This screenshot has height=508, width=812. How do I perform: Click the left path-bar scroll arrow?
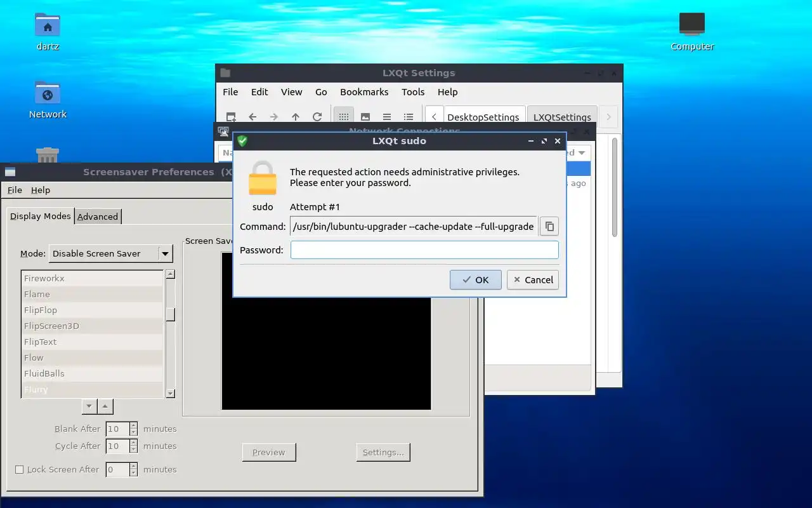(434, 117)
